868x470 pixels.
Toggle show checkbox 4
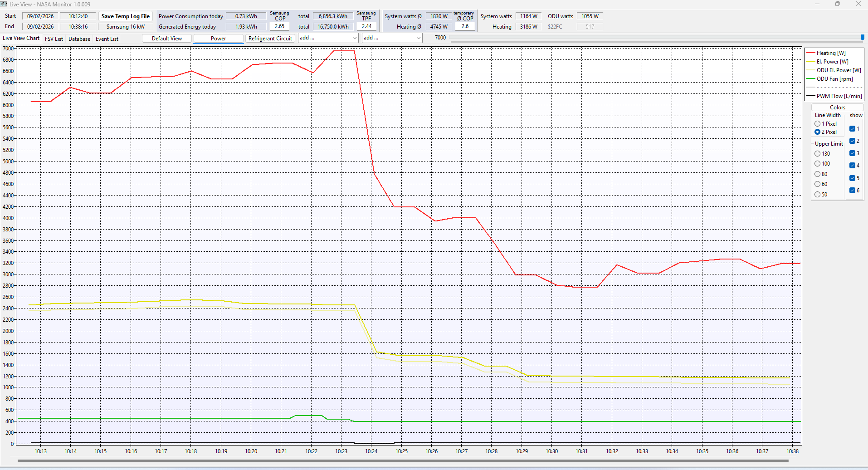coord(852,166)
